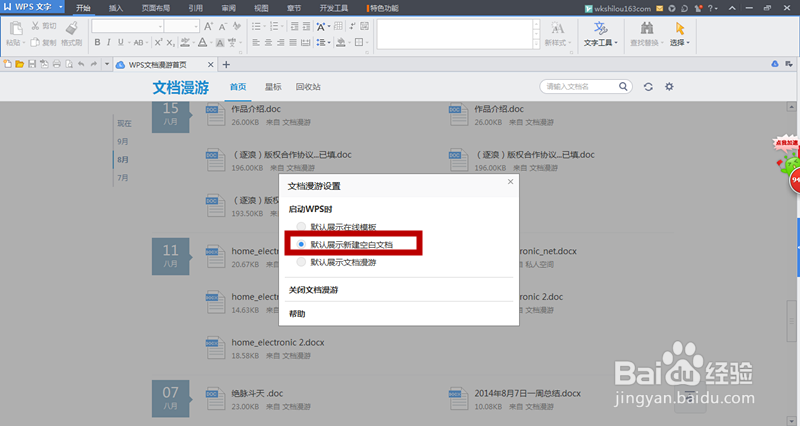The width and height of the screenshot is (800, 426).
Task: Align text right
Action: click(281, 42)
